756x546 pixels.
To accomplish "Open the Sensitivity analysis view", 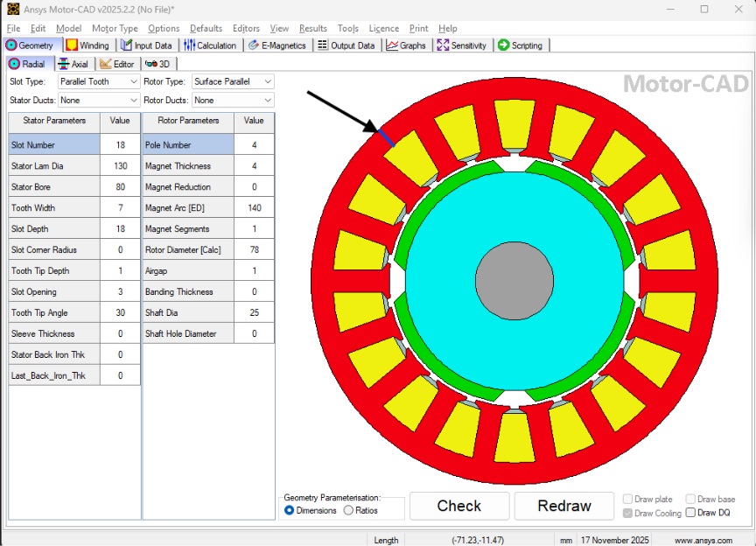I will click(x=462, y=45).
